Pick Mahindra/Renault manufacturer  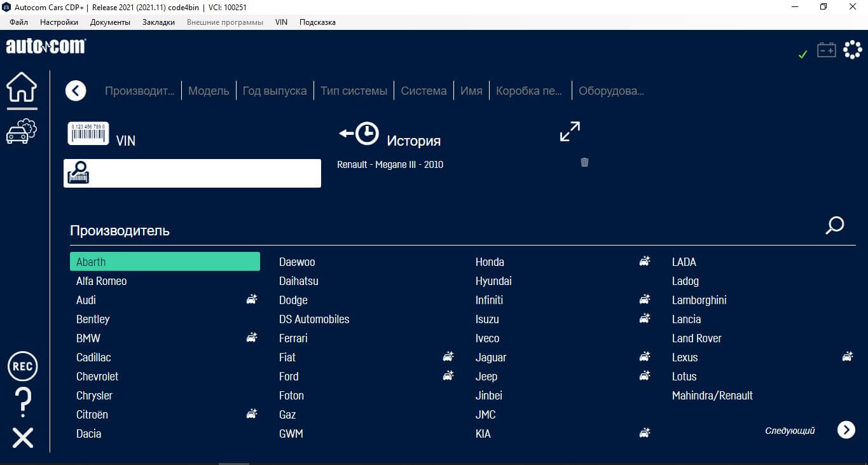coord(712,395)
